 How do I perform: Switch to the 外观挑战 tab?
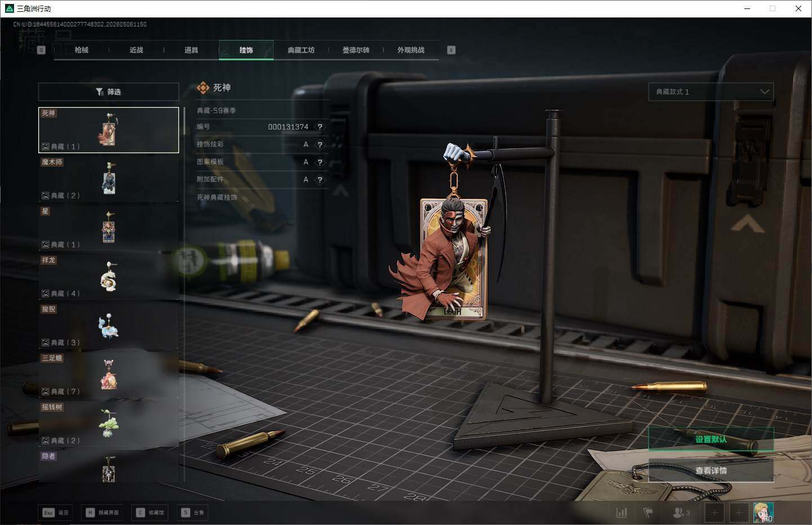click(411, 50)
